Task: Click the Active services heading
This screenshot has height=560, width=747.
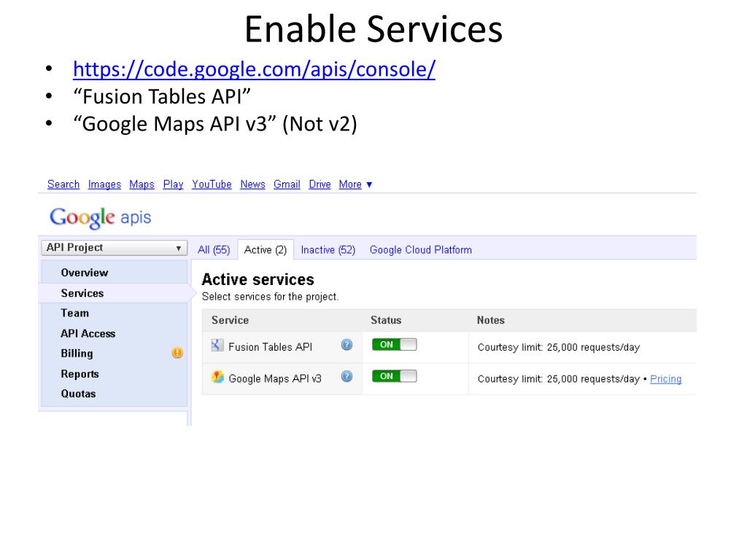Action: coord(258,279)
